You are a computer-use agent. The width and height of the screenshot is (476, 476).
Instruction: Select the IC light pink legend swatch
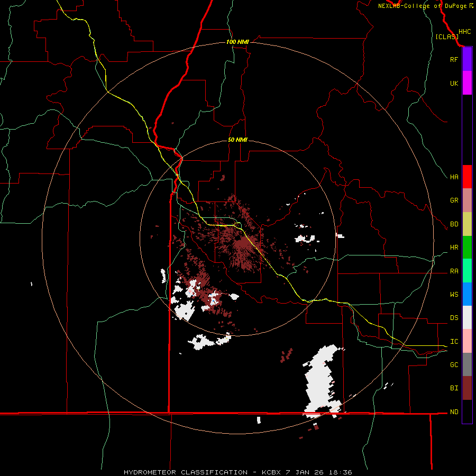[x=467, y=341]
